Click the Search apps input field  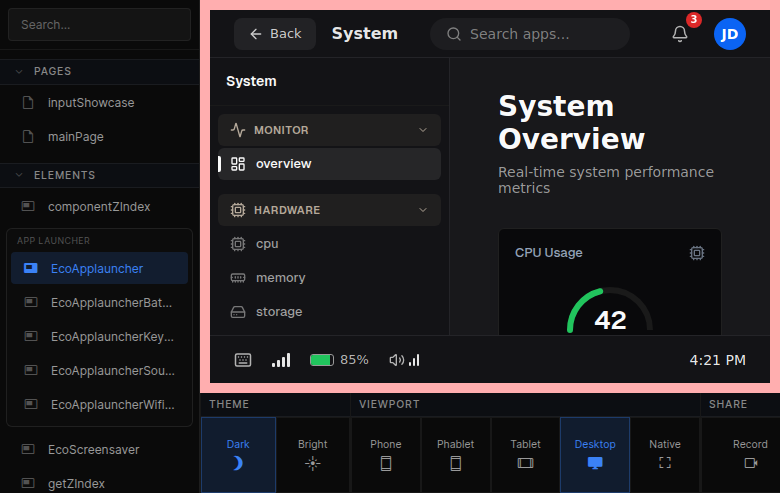point(530,34)
